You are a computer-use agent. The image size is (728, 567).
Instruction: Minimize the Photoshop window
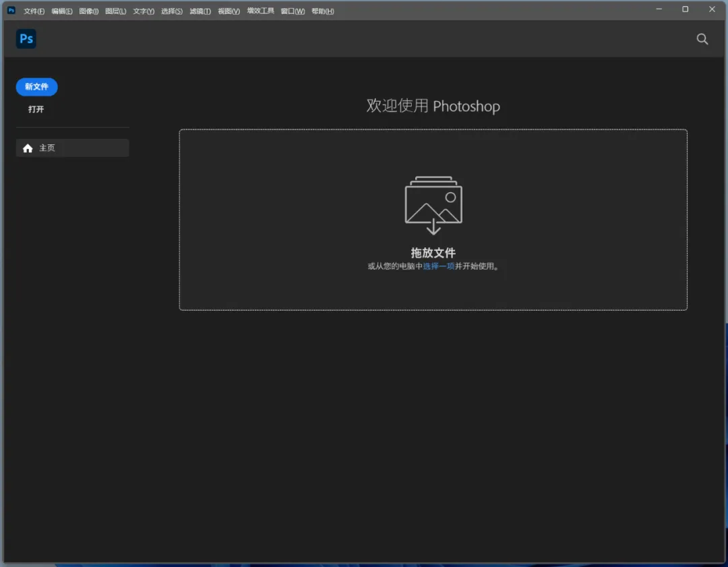pos(659,9)
